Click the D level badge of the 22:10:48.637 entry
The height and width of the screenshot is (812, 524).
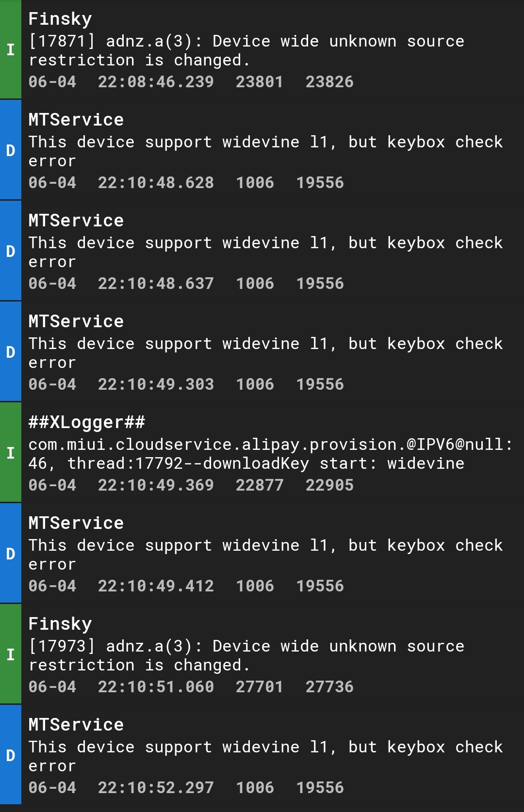(11, 251)
